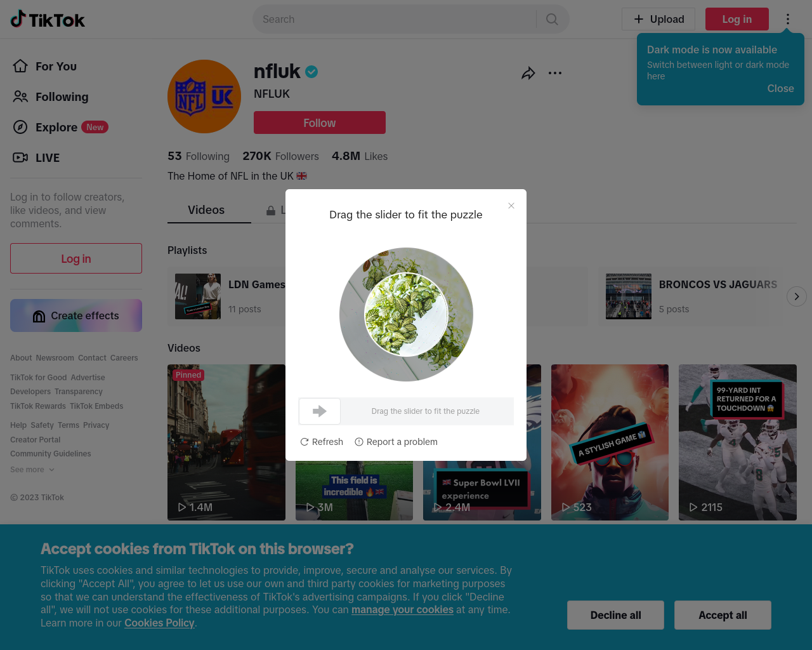Click the TikTok logo

[48, 19]
